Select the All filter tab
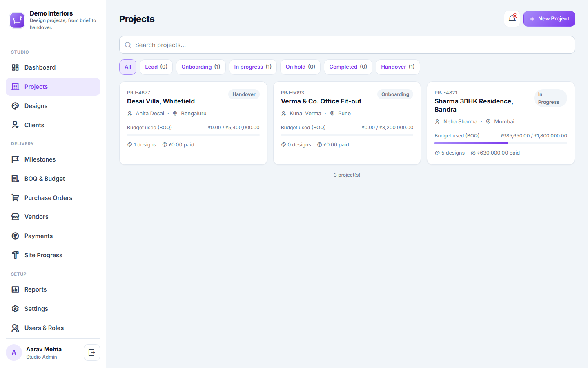The image size is (588, 368). click(128, 67)
